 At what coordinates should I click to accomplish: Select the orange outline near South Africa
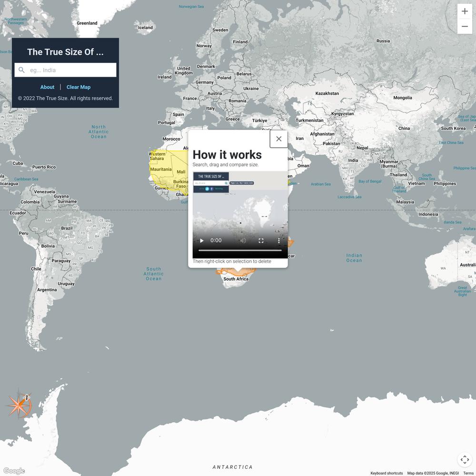pos(236,272)
